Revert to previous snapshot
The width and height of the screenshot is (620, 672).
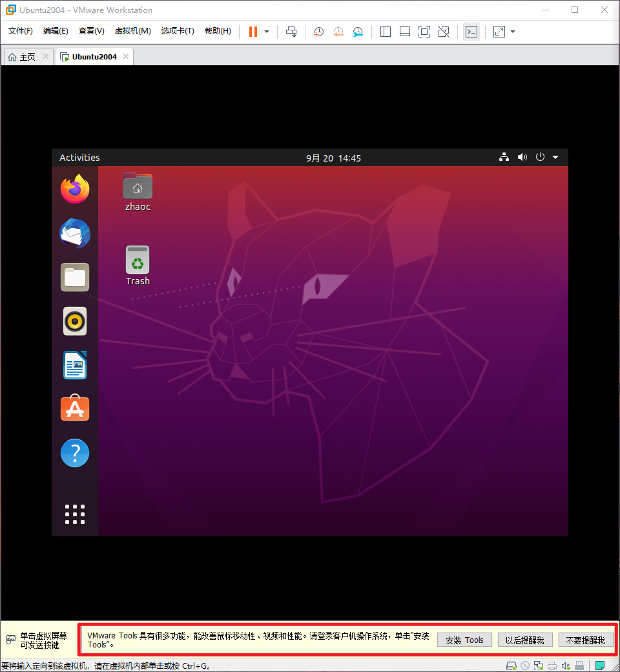click(338, 31)
